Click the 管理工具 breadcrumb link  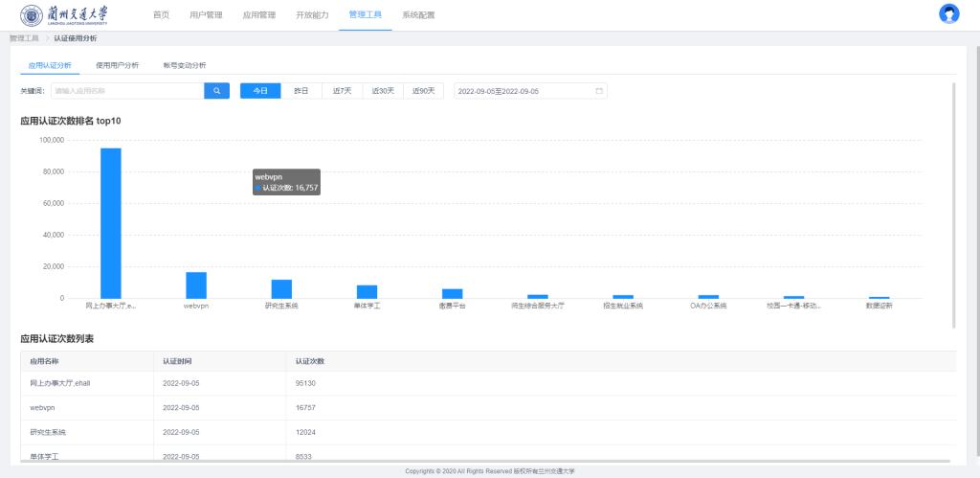pos(24,38)
